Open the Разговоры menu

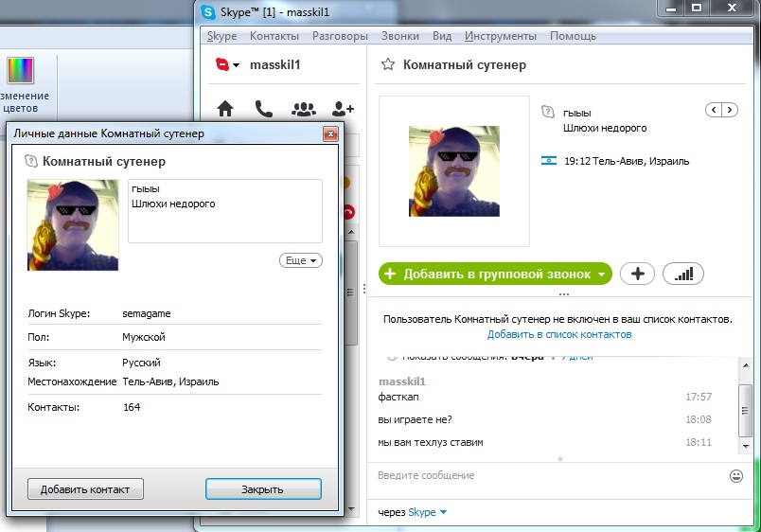click(x=340, y=36)
